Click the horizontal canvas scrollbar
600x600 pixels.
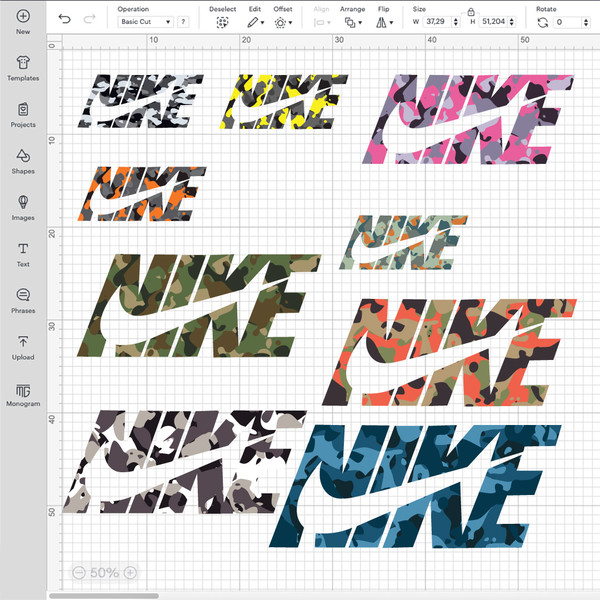(x=104, y=595)
